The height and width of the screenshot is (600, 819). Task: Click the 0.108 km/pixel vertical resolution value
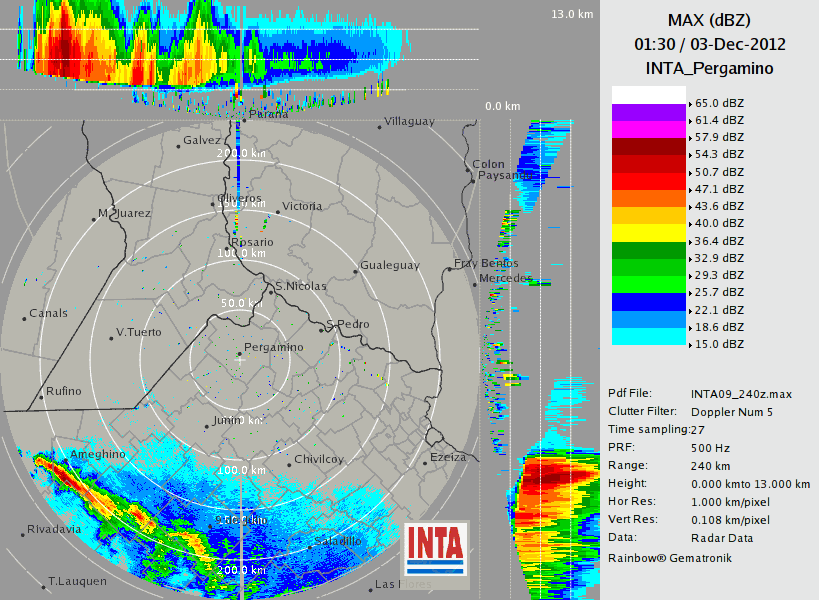tap(730, 520)
